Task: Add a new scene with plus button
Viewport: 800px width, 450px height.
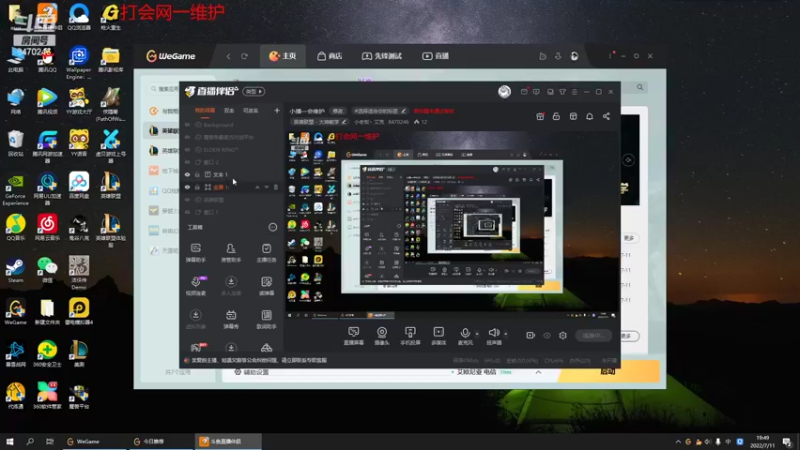Action: tap(277, 111)
